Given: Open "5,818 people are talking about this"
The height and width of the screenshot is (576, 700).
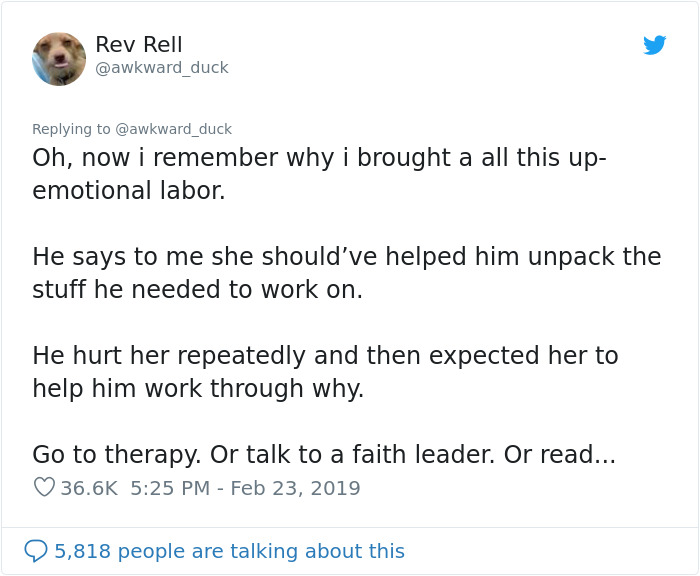Looking at the screenshot, I should point(229,551).
